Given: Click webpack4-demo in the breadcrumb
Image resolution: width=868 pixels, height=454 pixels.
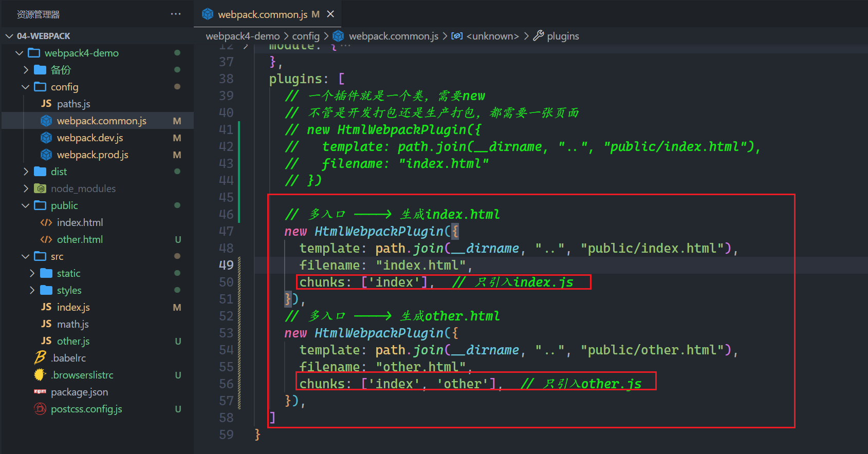Looking at the screenshot, I should coord(243,36).
